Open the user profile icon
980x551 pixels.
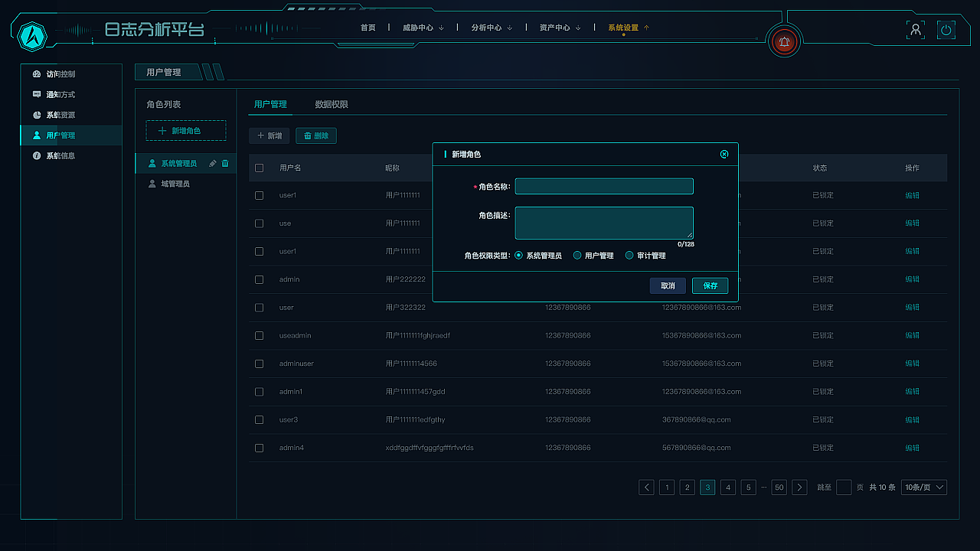click(916, 31)
